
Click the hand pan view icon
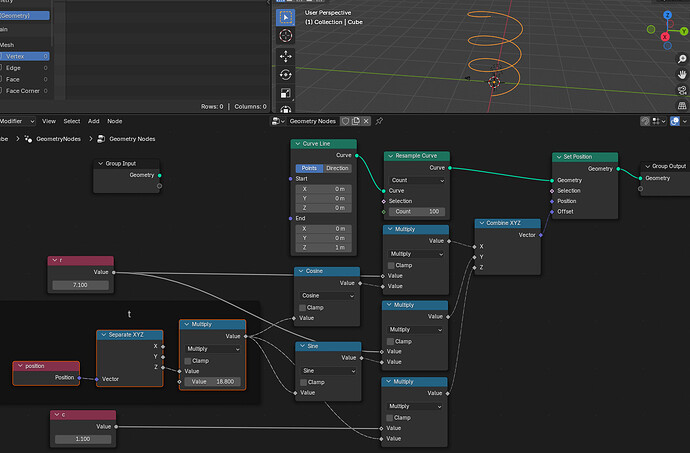pos(682,74)
